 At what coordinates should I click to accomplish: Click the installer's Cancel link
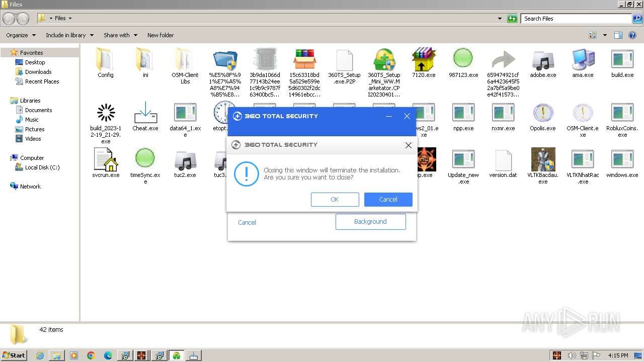click(247, 222)
